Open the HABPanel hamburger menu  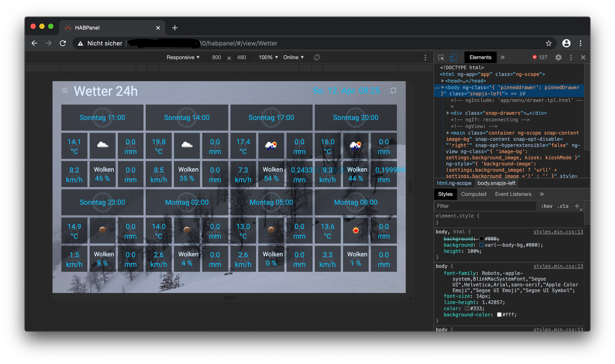pos(65,91)
